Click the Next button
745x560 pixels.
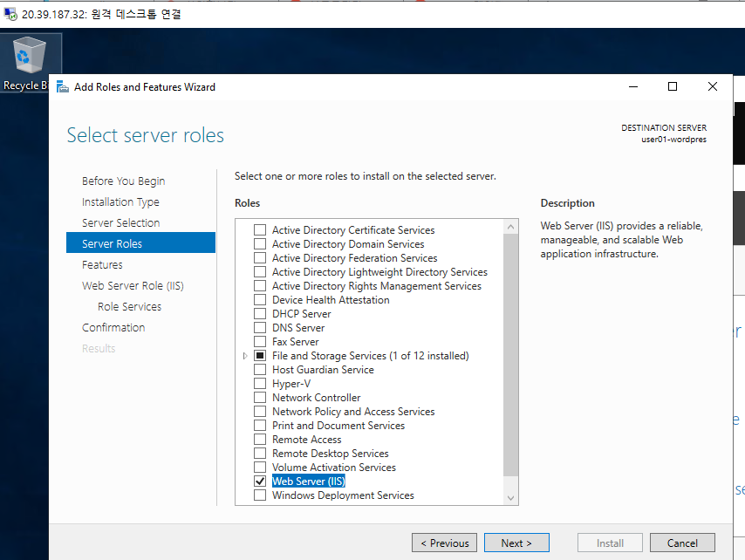(516, 543)
